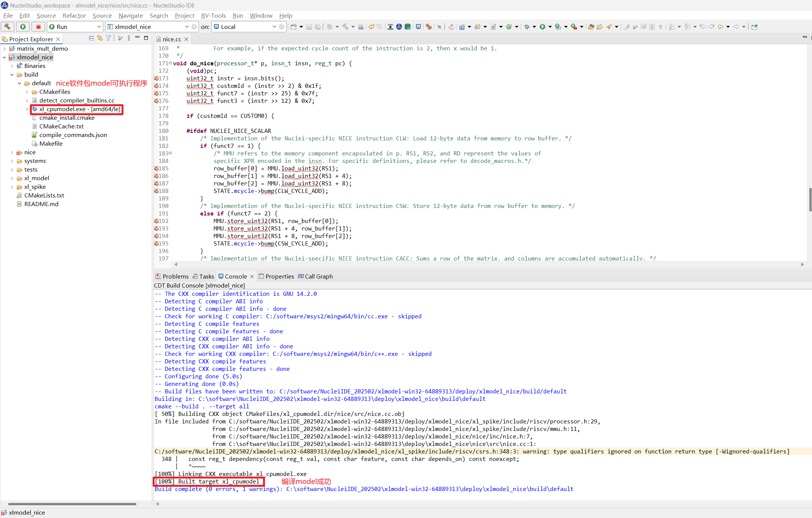The image size is (812, 518).
Task: Click the error marker at line 192
Action: click(x=156, y=221)
